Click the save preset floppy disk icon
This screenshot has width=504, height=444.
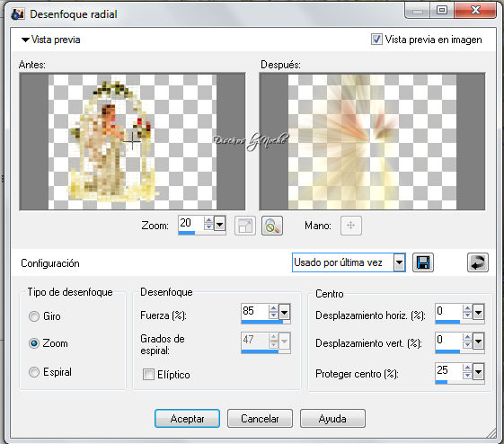pos(422,262)
